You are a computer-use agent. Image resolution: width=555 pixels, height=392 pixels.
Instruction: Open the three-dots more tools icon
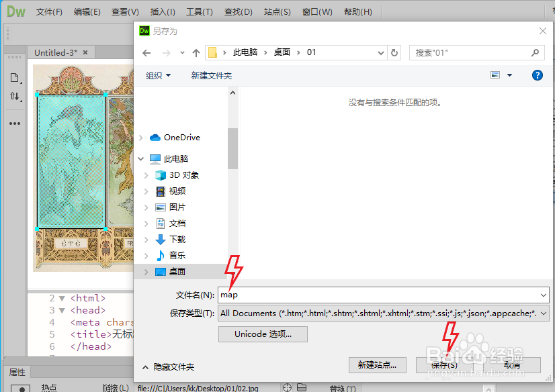(15, 124)
